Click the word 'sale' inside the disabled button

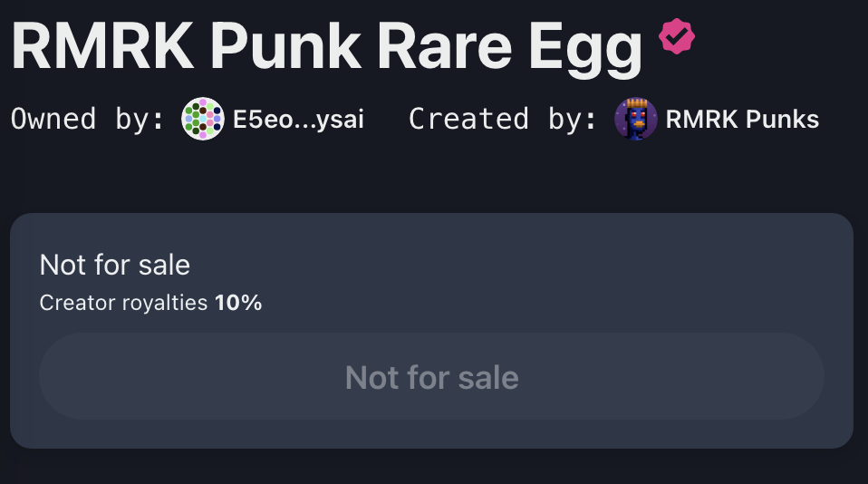pyautogui.click(x=487, y=377)
